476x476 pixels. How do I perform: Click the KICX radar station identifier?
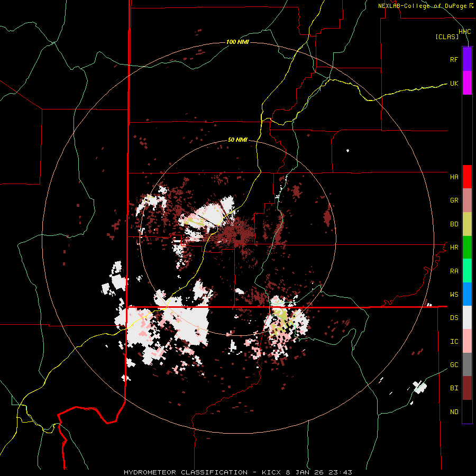272,472
